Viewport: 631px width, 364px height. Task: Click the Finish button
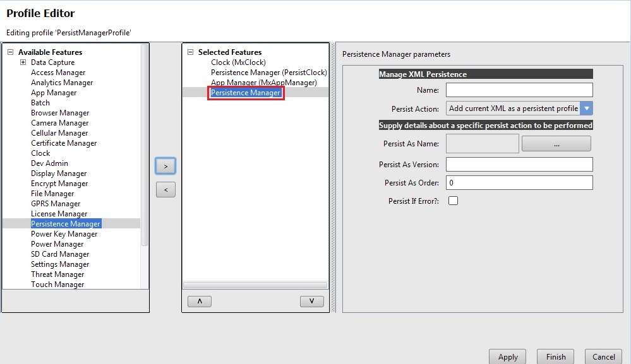tap(555, 356)
